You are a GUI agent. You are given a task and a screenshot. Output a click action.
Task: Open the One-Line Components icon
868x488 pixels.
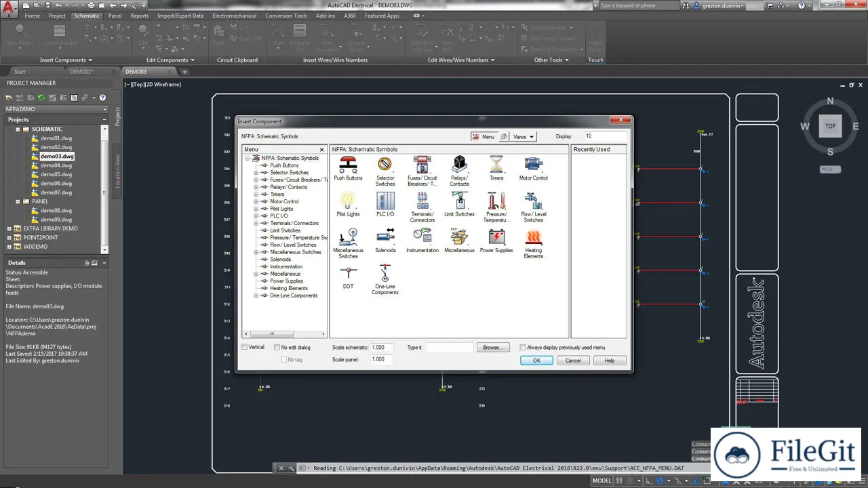(385, 273)
